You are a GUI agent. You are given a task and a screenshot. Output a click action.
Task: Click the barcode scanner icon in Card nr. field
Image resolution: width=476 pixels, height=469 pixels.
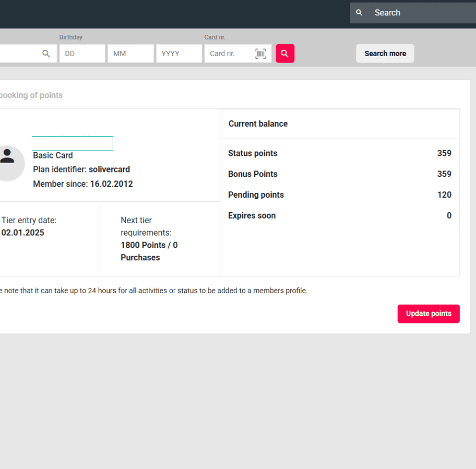tap(261, 53)
